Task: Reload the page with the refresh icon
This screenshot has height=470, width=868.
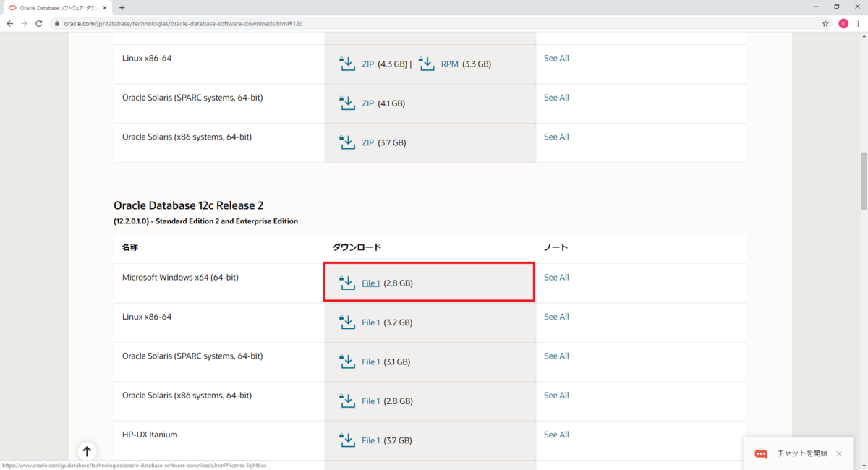Action: click(x=40, y=23)
